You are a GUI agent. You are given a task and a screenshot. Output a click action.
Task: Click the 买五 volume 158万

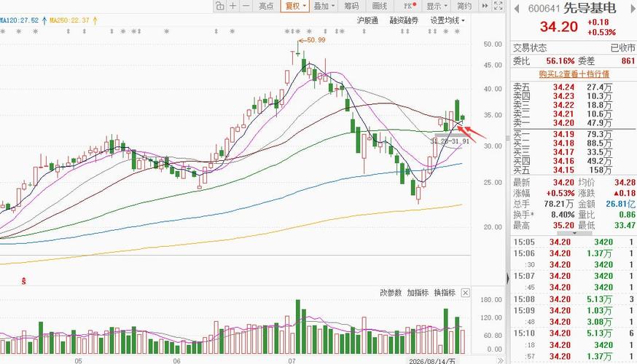[x=602, y=170]
